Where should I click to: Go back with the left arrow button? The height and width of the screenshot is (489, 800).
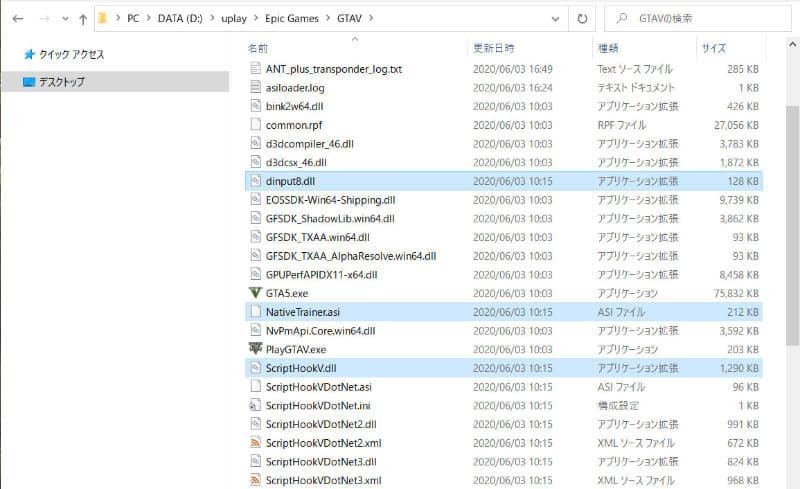coord(18,19)
